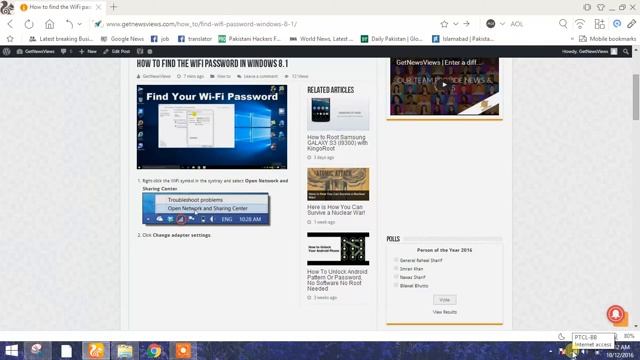Click the pen icon at toolbar end

(631, 24)
